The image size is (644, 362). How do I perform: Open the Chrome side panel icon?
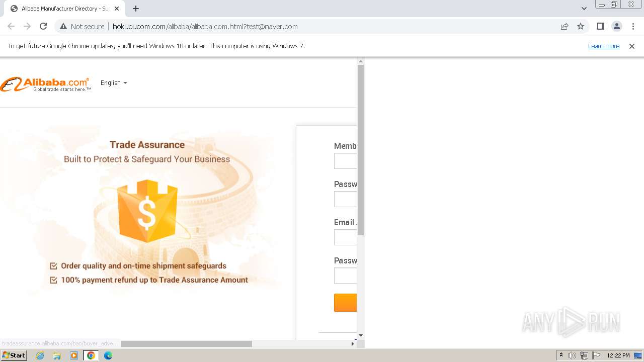click(x=600, y=26)
